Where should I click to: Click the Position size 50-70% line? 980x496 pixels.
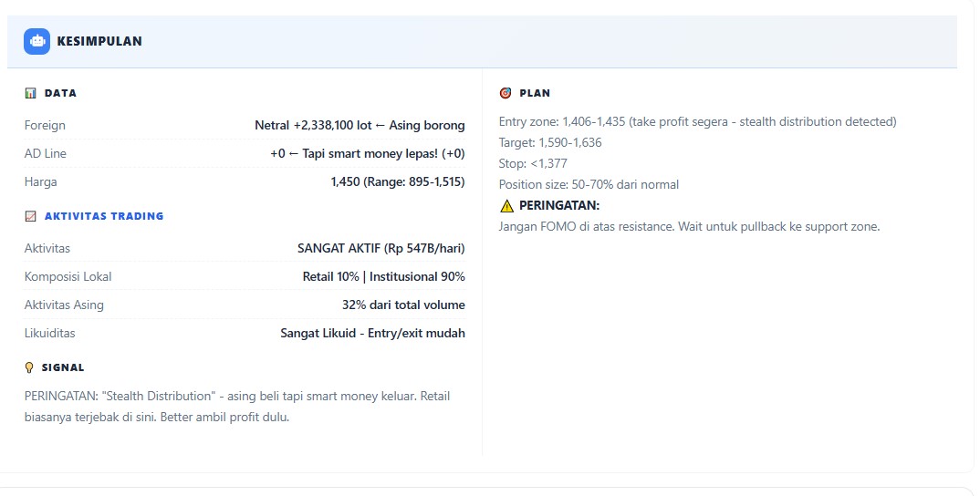(x=589, y=184)
